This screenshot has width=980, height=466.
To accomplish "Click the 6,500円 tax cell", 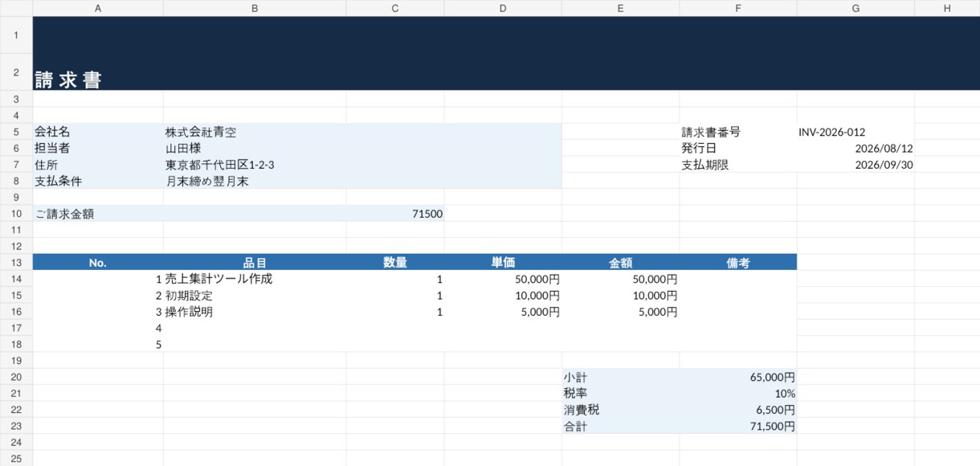I will (x=738, y=410).
